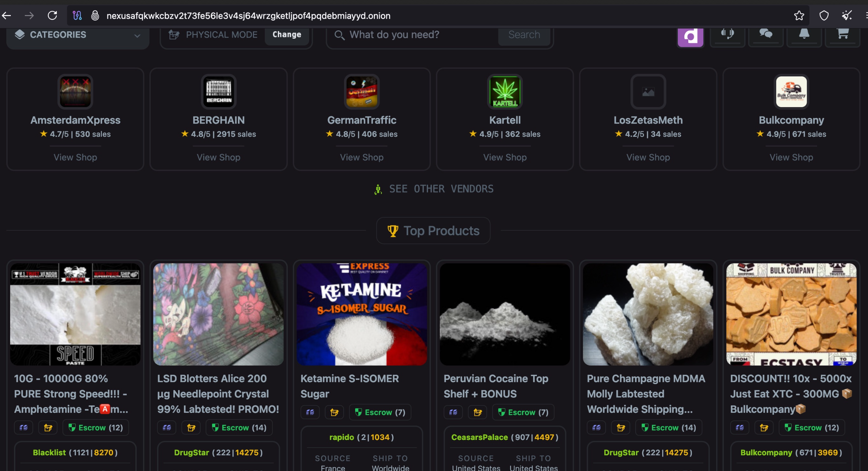Click the Escrow (12) badge on the speed listing

point(95,427)
